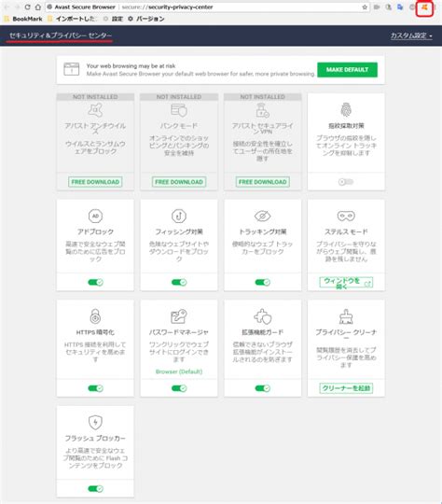This screenshot has width=442, height=504.
Task: Open the カスタム設定 dropdown
Action: point(411,35)
